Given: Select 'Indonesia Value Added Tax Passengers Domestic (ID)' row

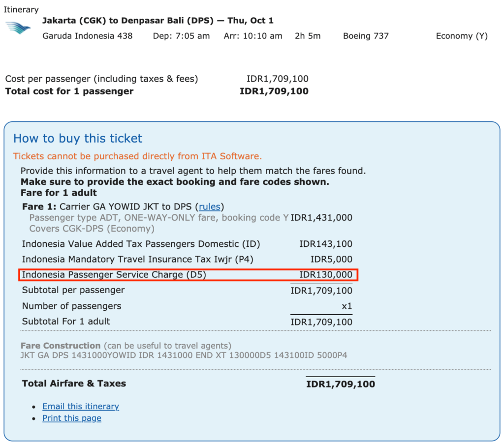Looking at the screenshot, I should pos(141,244).
